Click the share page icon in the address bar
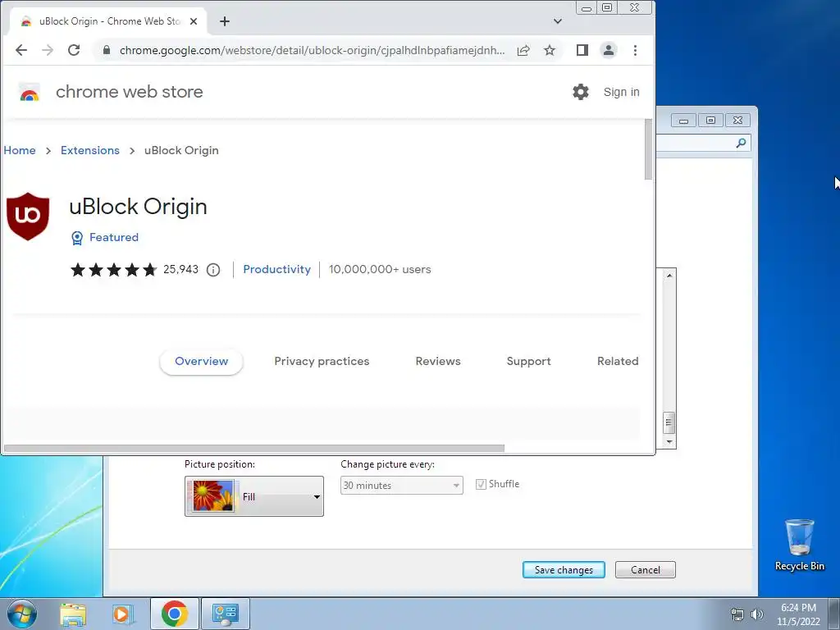 tap(523, 50)
